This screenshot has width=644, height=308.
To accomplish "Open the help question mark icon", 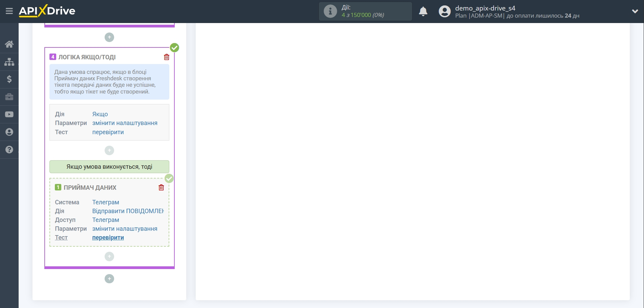I will click(x=9, y=150).
